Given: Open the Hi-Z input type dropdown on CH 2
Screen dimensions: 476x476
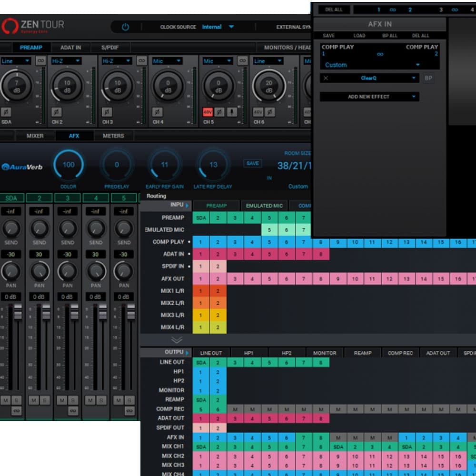Looking at the screenshot, I should click(66, 61).
